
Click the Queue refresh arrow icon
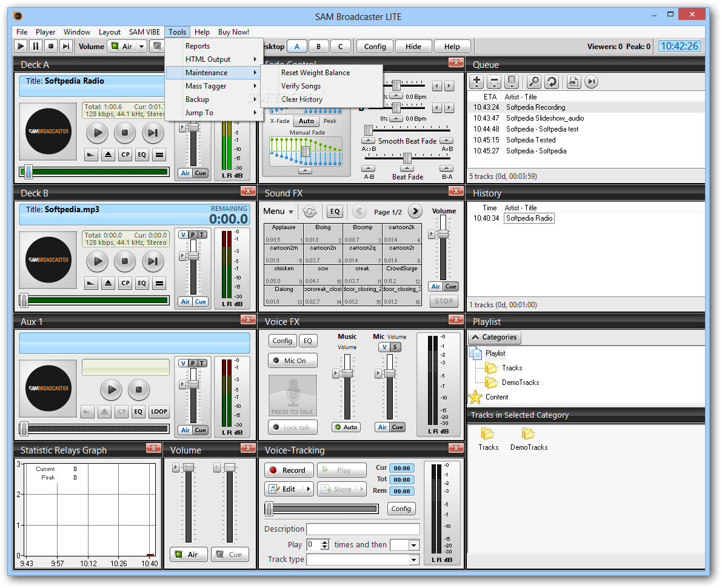click(x=552, y=81)
